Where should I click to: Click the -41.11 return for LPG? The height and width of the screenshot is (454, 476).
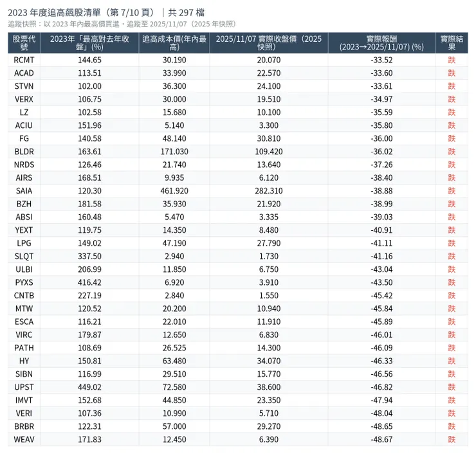point(381,243)
